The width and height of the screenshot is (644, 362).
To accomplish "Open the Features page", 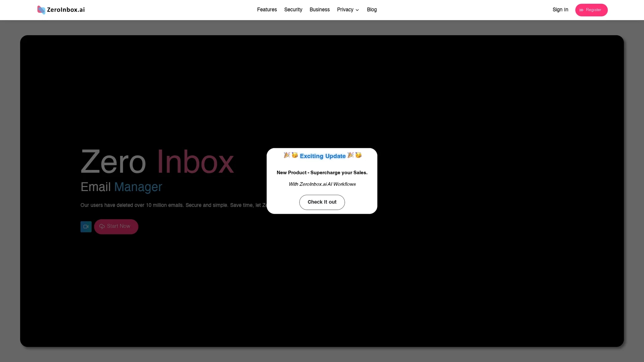I will point(267,10).
